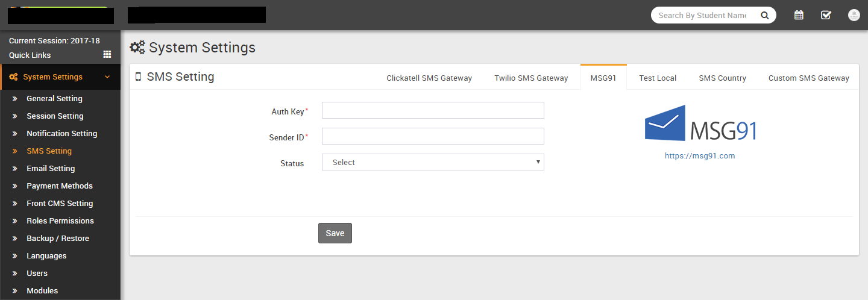
Task: Switch to the Clickatell SMS Gateway tab
Action: click(x=429, y=78)
